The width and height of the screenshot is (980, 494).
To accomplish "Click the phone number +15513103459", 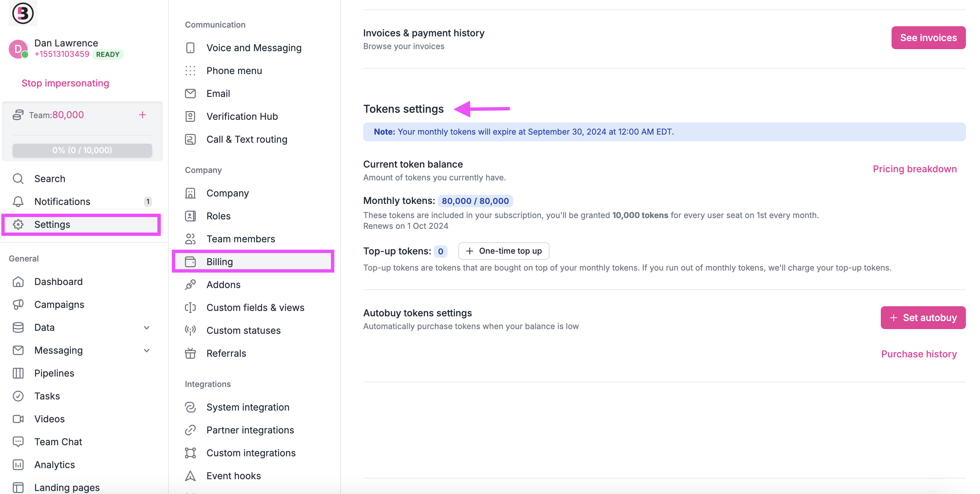I will tap(62, 54).
